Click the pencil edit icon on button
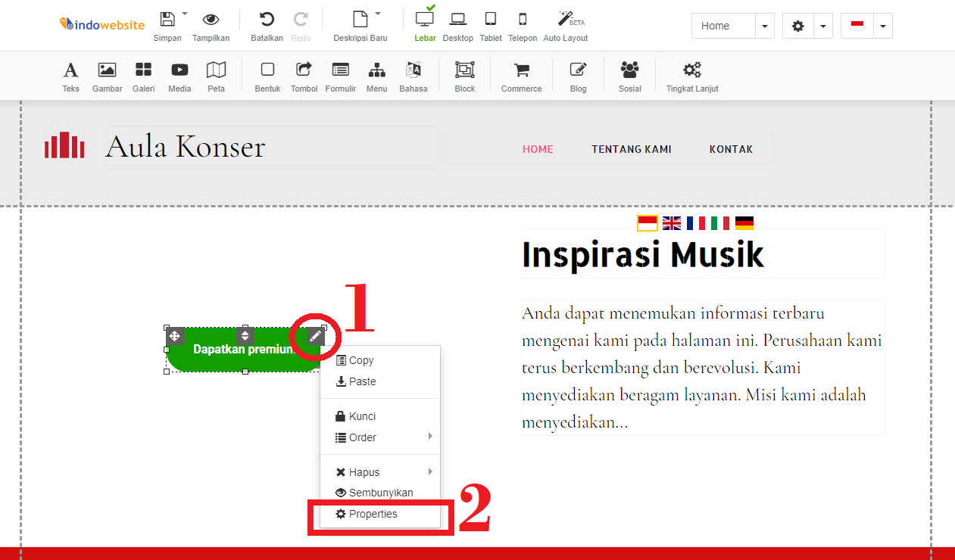Viewport: 955px width, 560px height. pos(316,336)
